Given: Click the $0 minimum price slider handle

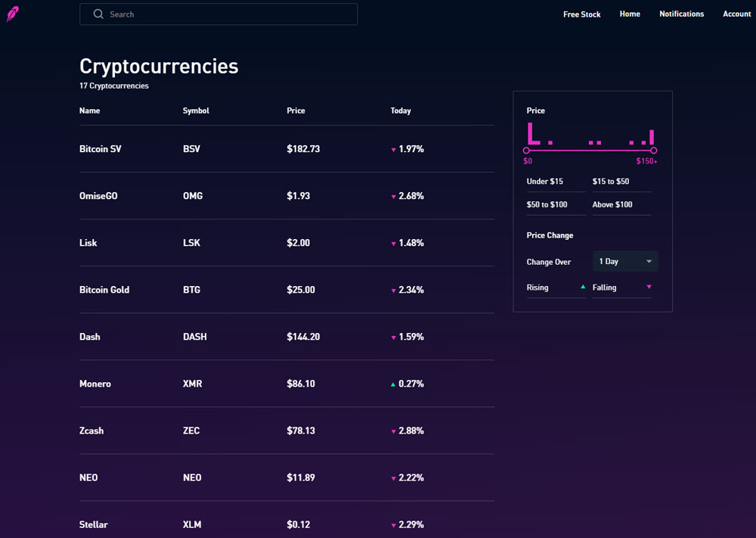Looking at the screenshot, I should coord(527,151).
